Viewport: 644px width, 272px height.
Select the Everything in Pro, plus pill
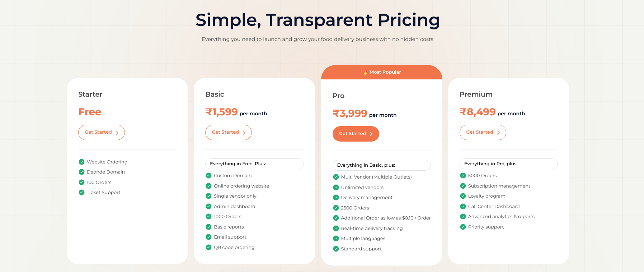point(509,164)
